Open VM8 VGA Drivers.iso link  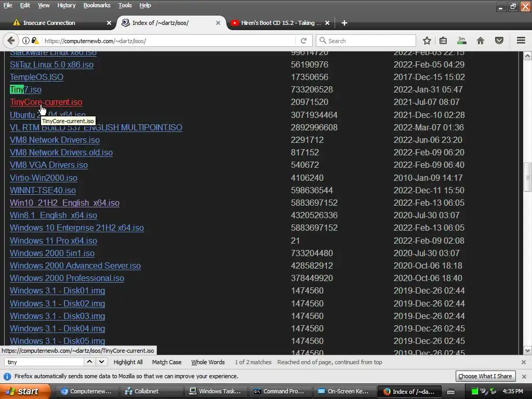point(48,165)
